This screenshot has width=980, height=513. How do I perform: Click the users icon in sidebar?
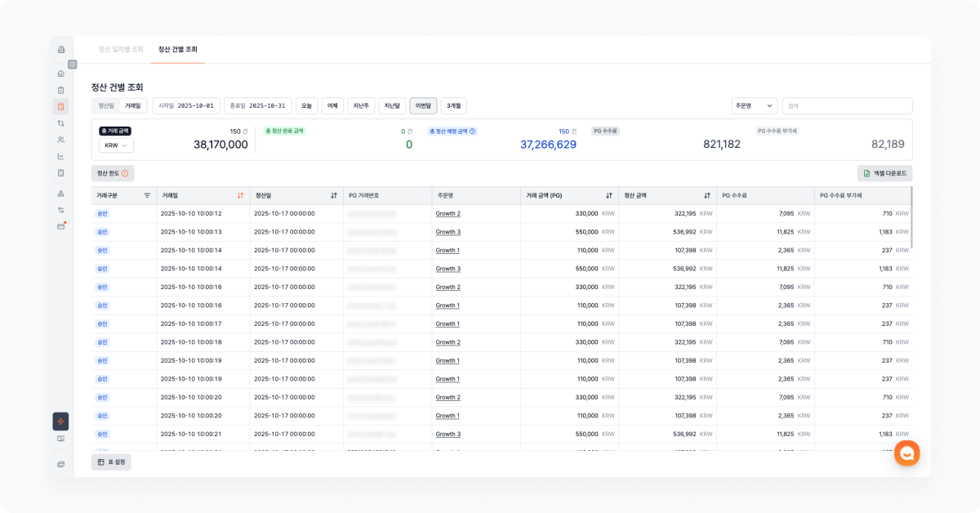point(60,140)
